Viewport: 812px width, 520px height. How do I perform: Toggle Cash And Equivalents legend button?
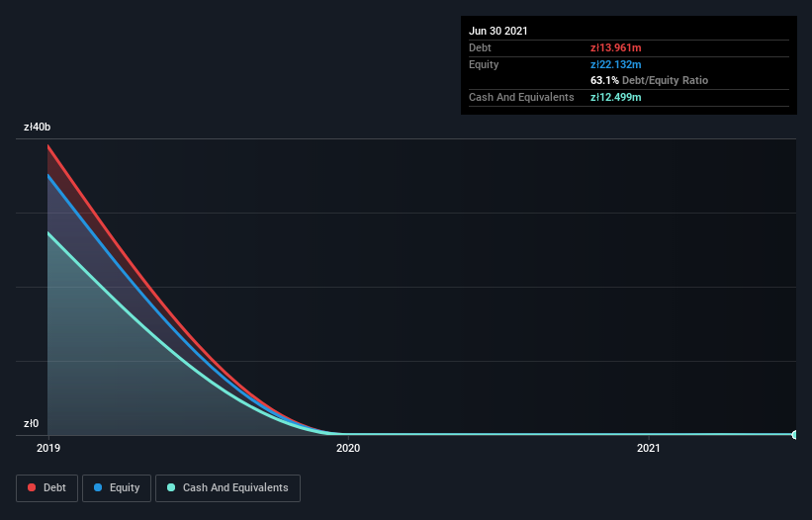tap(227, 488)
